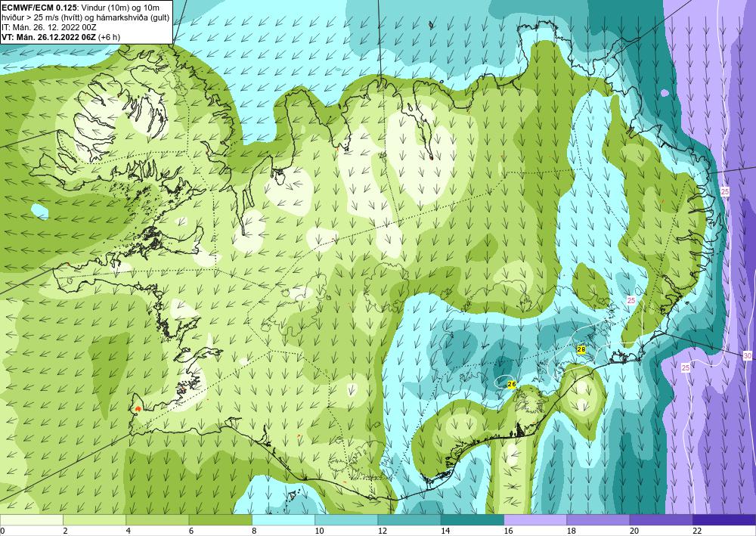Image resolution: width=756 pixels, height=536 pixels.
Task: Click the 25 contour label nearest the 30 label
Action: point(686,367)
